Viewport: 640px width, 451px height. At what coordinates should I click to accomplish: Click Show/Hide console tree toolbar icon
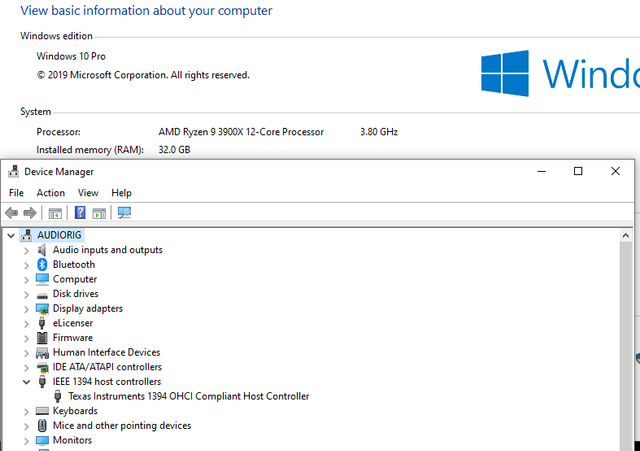click(55, 213)
